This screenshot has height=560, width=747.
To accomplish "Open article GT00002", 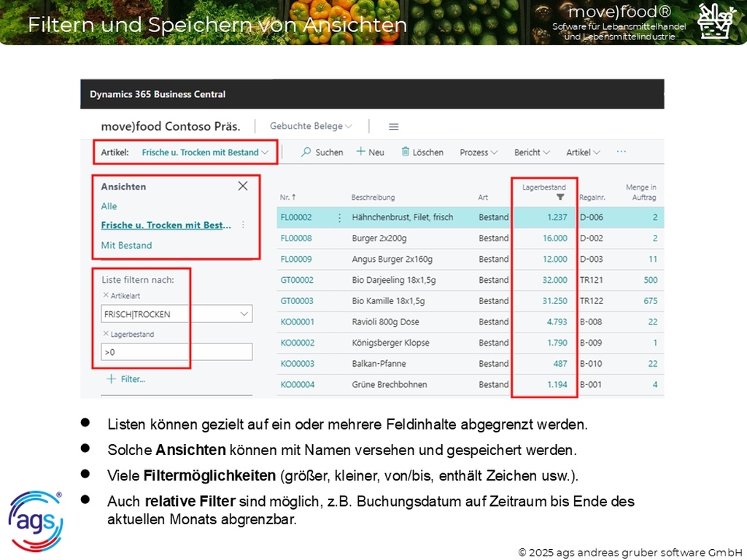I will [x=297, y=280].
